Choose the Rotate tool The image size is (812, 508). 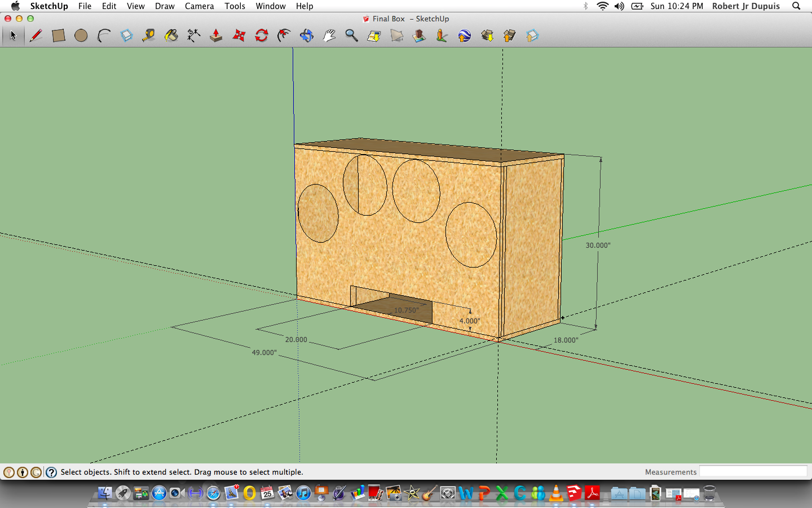262,36
